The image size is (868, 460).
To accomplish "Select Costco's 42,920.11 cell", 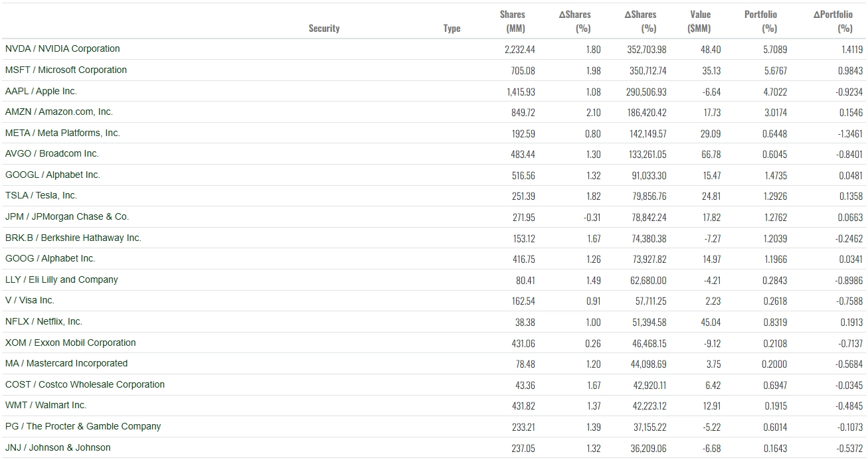I will 650,386.
